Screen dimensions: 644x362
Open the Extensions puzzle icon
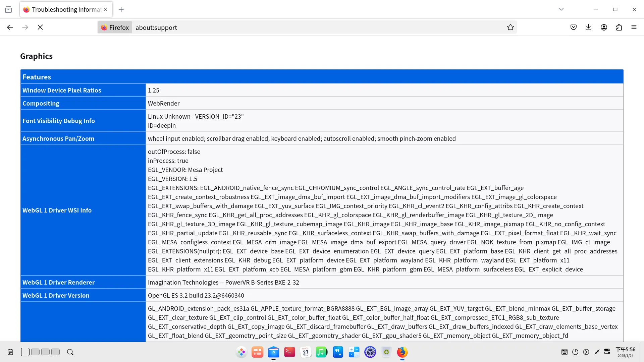tap(619, 27)
